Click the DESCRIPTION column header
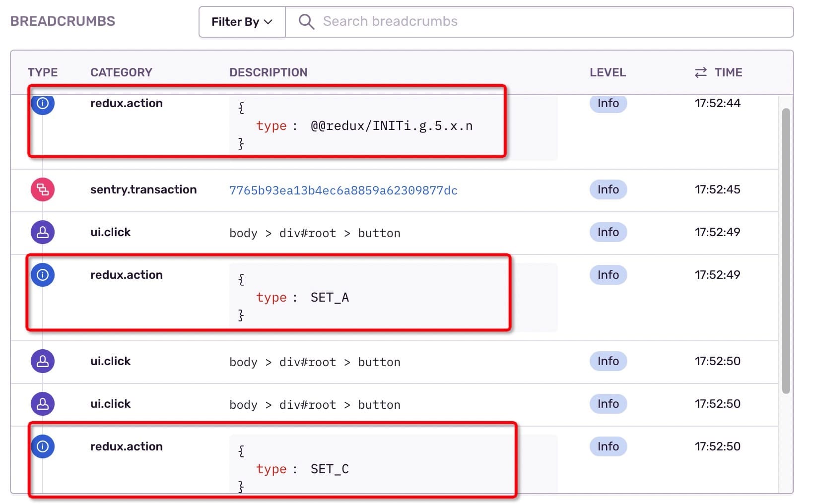813x504 pixels. click(x=269, y=72)
